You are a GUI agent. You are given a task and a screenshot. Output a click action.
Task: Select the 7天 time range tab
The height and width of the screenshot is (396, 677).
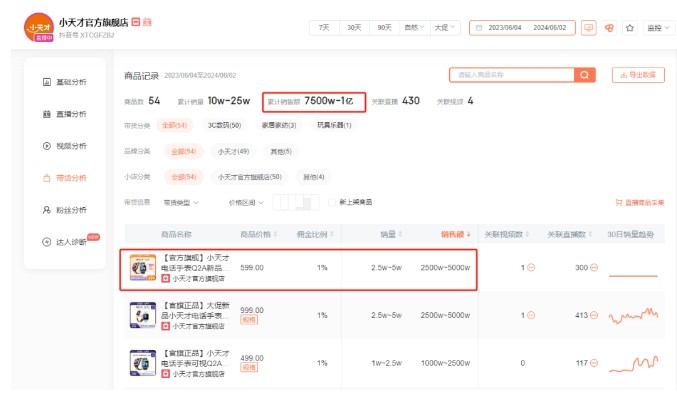[324, 28]
